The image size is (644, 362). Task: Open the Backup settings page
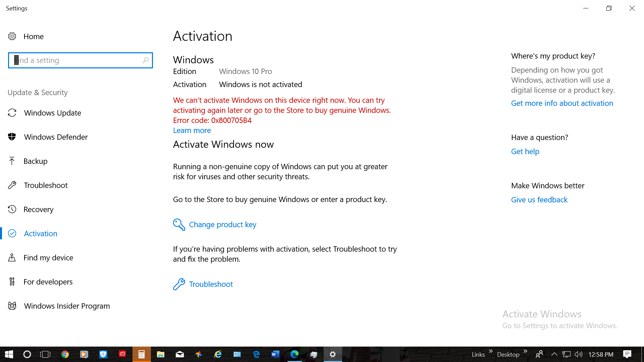pyautogui.click(x=36, y=161)
